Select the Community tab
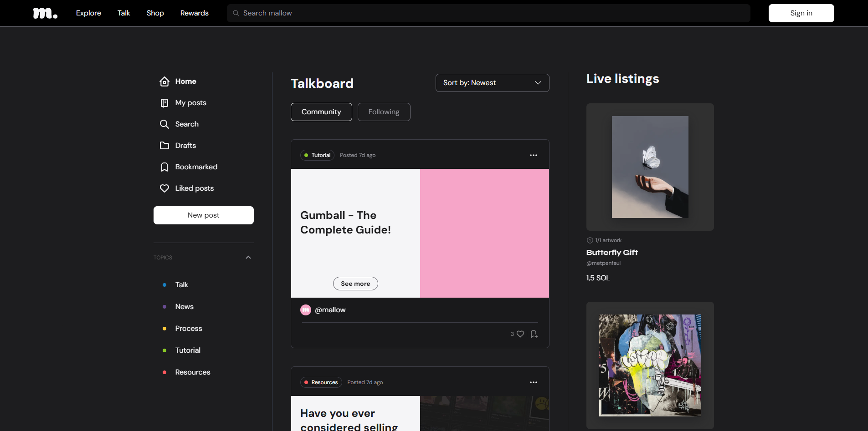The width and height of the screenshot is (868, 431). 321,112
